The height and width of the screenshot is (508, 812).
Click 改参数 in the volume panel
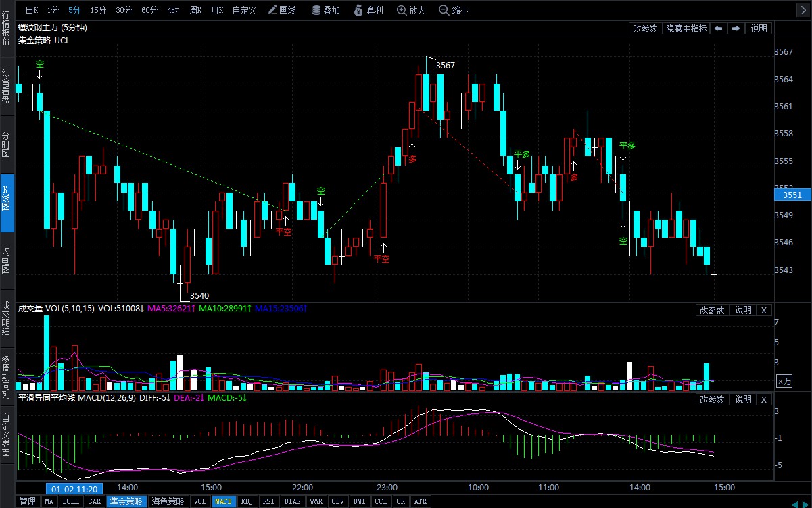[x=712, y=310]
